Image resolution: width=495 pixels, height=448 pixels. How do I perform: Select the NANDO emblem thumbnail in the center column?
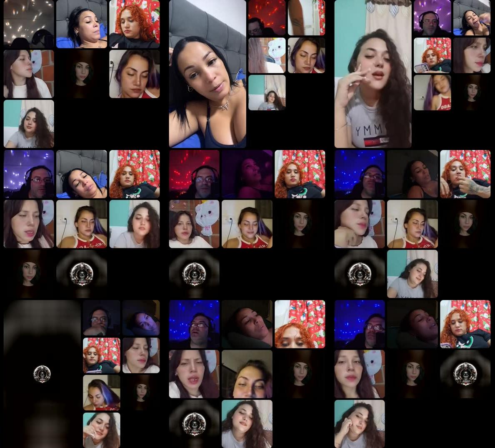click(x=194, y=274)
